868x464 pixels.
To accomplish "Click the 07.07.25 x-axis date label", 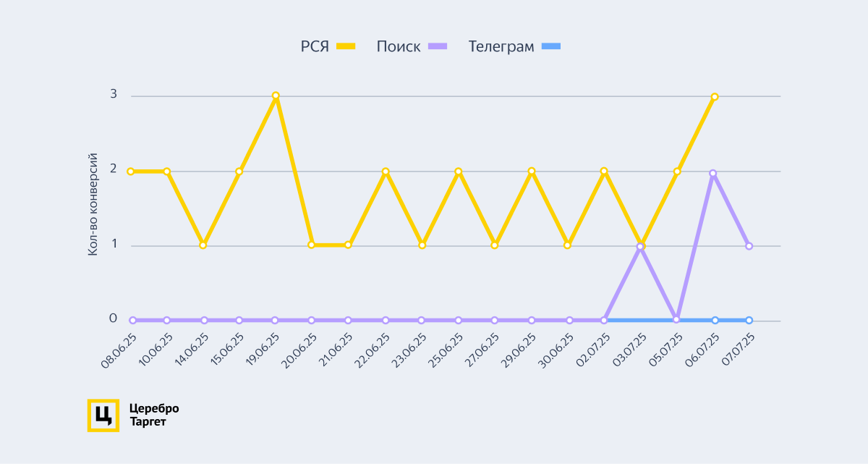I will [x=739, y=350].
